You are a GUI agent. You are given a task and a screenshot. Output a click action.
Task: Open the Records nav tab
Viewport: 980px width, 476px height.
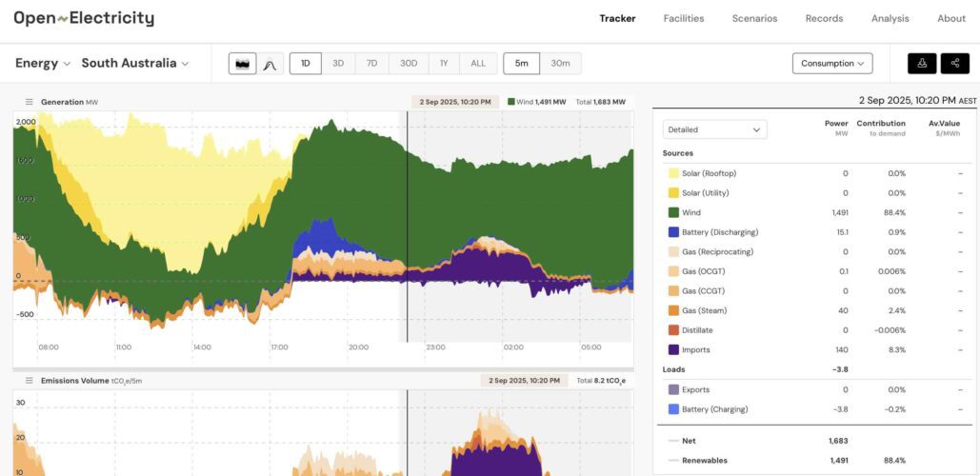pyautogui.click(x=824, y=18)
